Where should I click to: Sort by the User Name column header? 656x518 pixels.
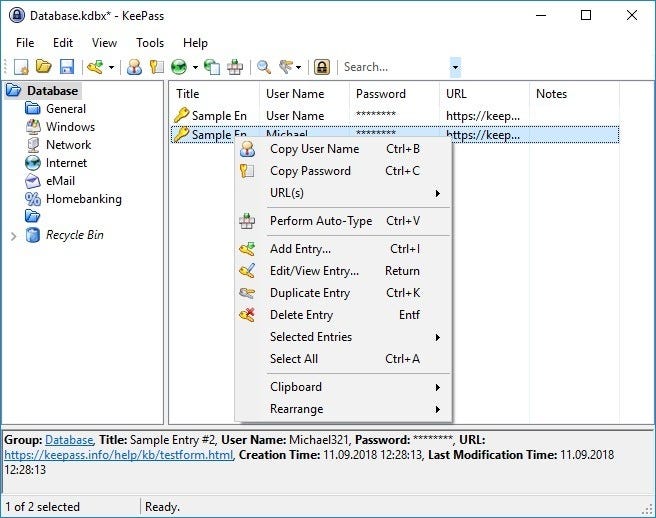(304, 94)
